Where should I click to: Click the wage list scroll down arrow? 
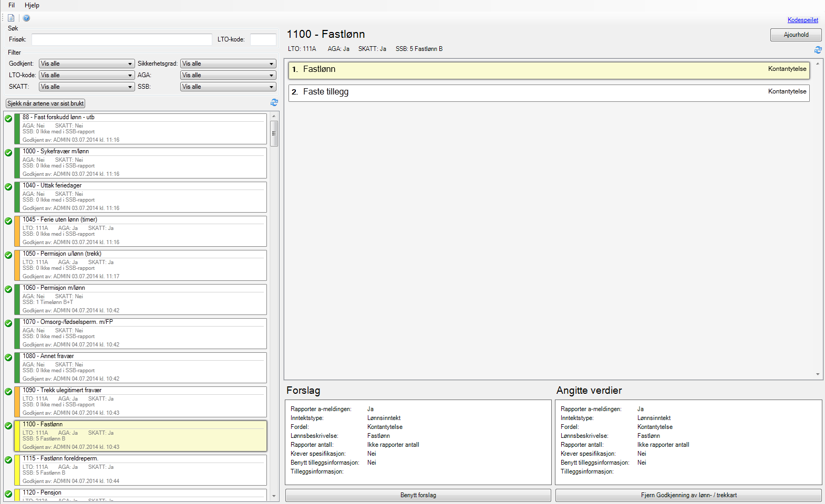tap(274, 496)
